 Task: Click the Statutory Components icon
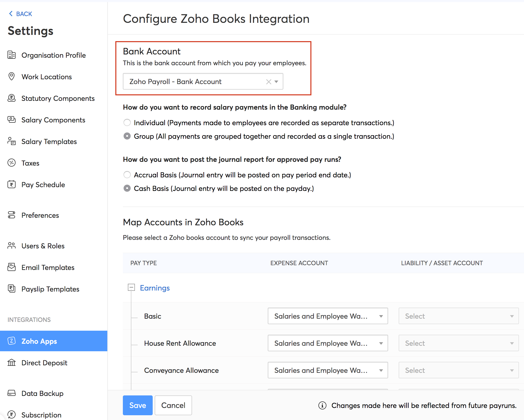click(x=12, y=98)
